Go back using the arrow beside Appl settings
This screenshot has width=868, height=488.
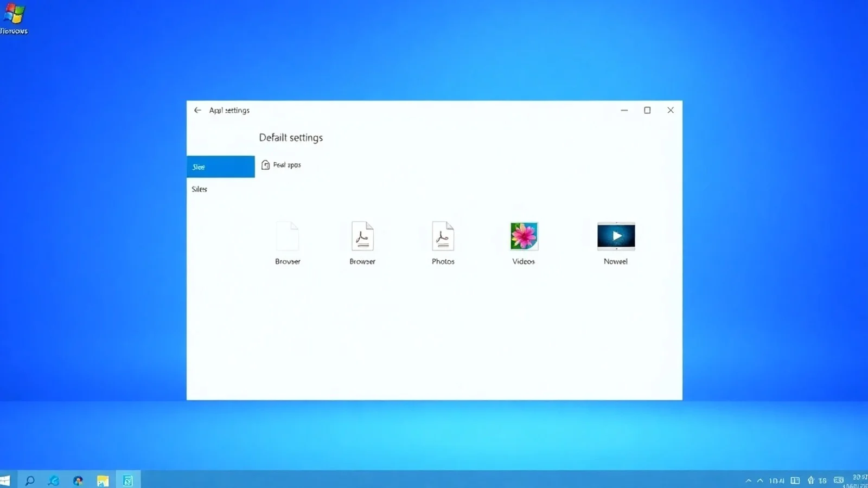197,110
